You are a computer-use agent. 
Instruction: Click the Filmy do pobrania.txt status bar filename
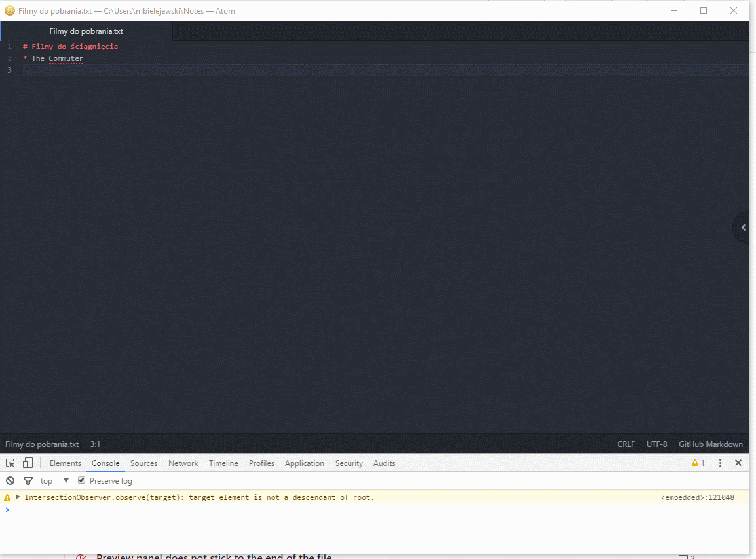42,444
